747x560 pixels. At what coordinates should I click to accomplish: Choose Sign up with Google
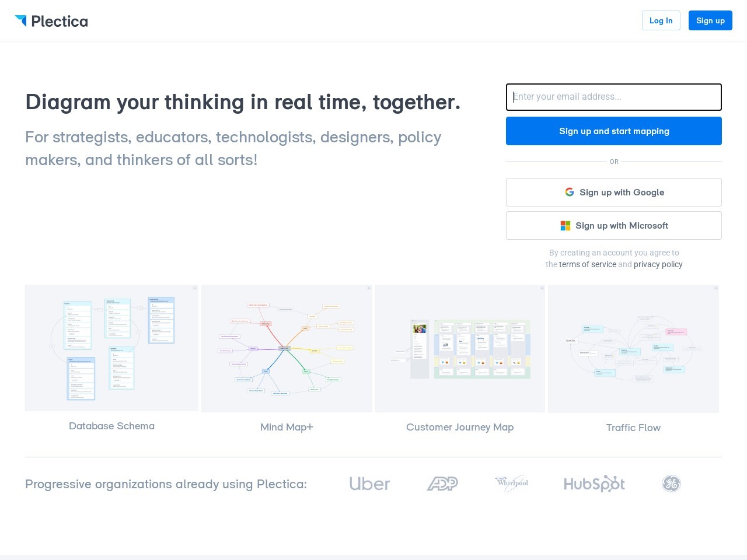pyautogui.click(x=613, y=192)
